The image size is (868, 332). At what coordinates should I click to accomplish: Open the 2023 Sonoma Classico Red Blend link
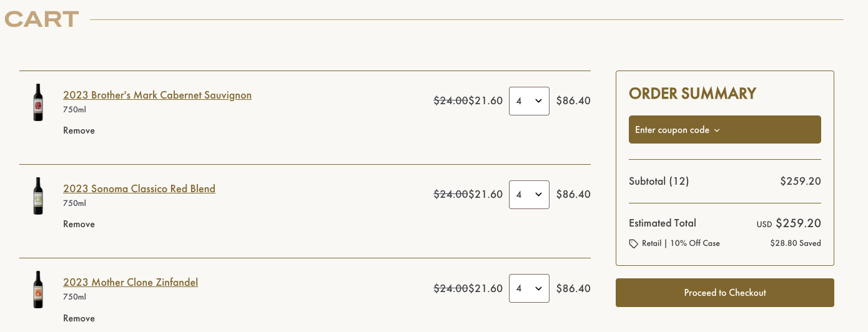click(139, 189)
